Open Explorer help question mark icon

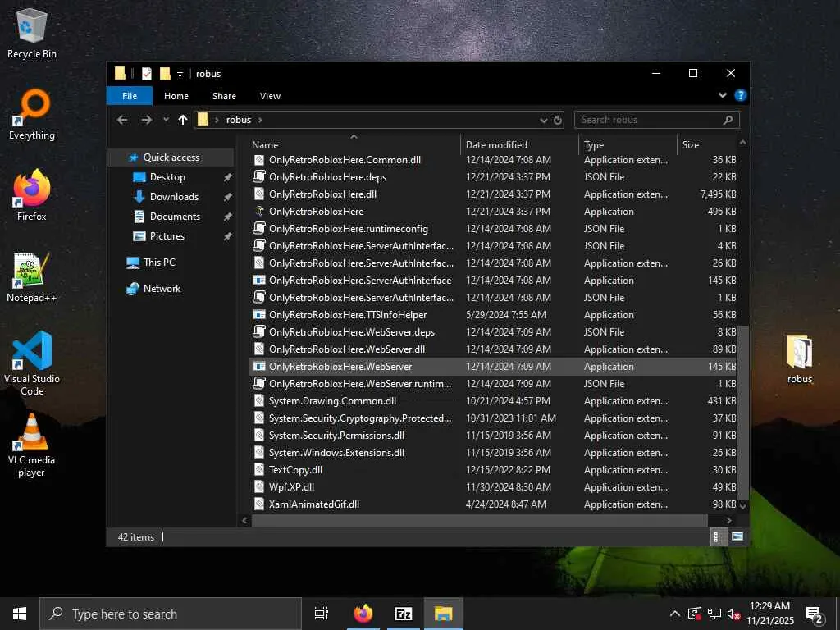click(741, 95)
